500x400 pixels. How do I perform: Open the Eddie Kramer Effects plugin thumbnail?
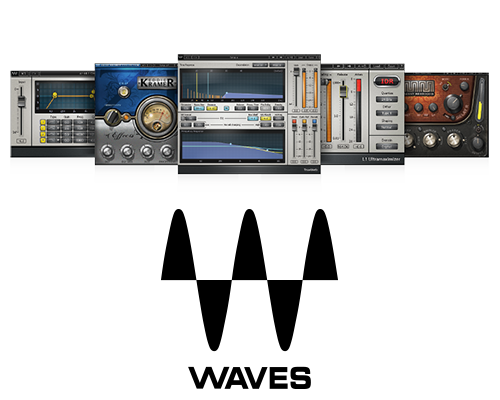[x=136, y=114]
